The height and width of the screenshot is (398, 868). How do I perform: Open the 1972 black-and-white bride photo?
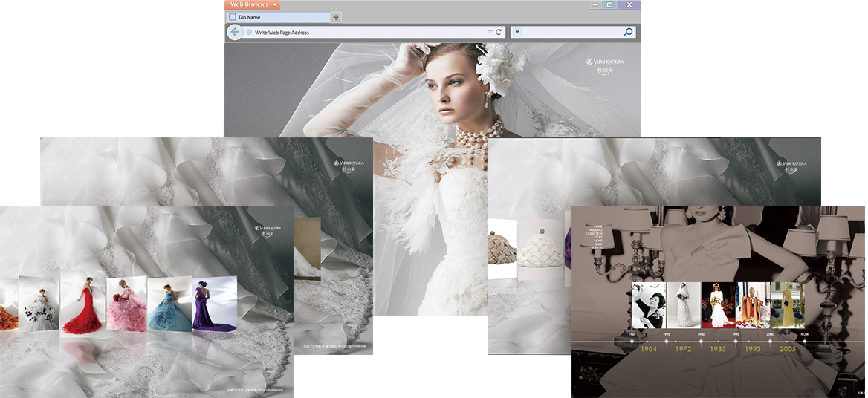pos(683,305)
